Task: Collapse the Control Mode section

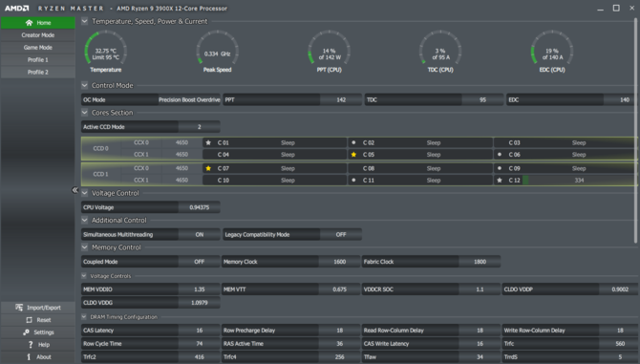Action: click(84, 85)
